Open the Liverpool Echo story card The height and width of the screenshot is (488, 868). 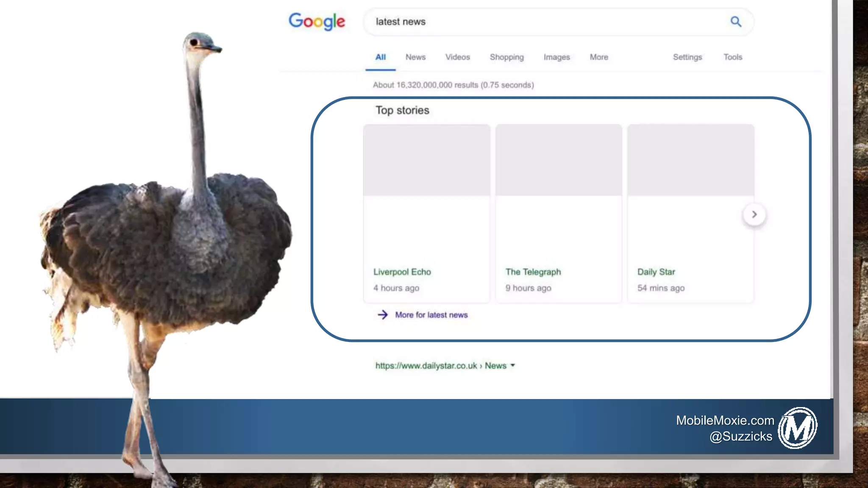pos(426,213)
